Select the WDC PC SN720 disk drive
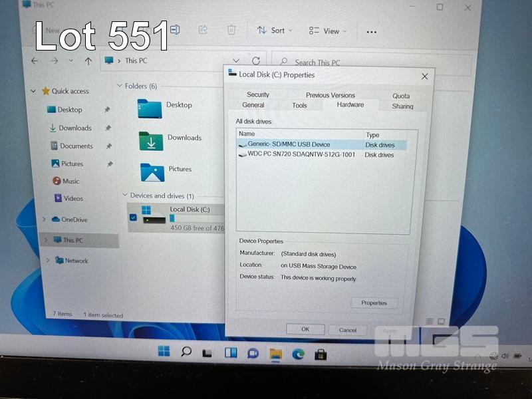 point(301,155)
